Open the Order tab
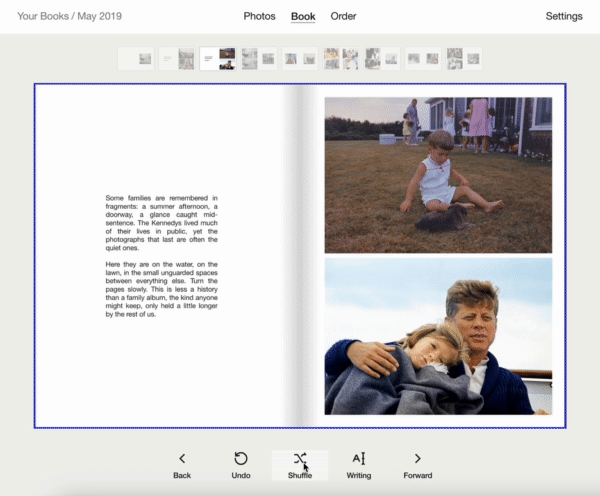 pos(343,16)
